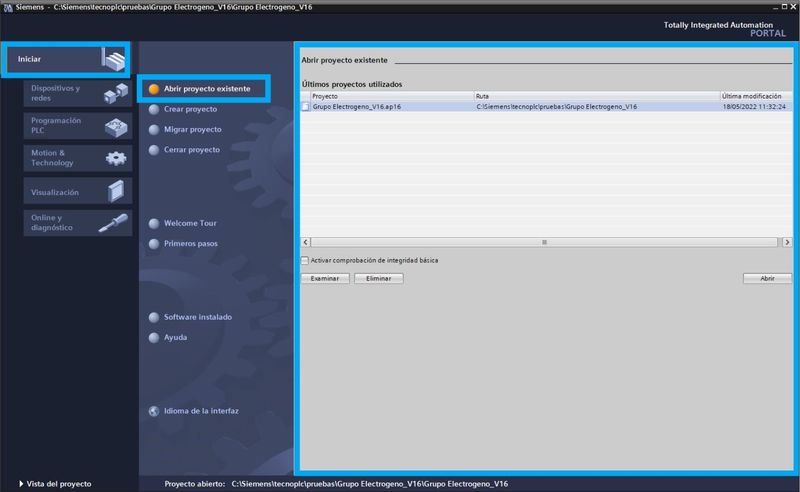Viewport: 800px width, 492px height.
Task: Click the Motion & Technology gear icon
Action: point(116,159)
